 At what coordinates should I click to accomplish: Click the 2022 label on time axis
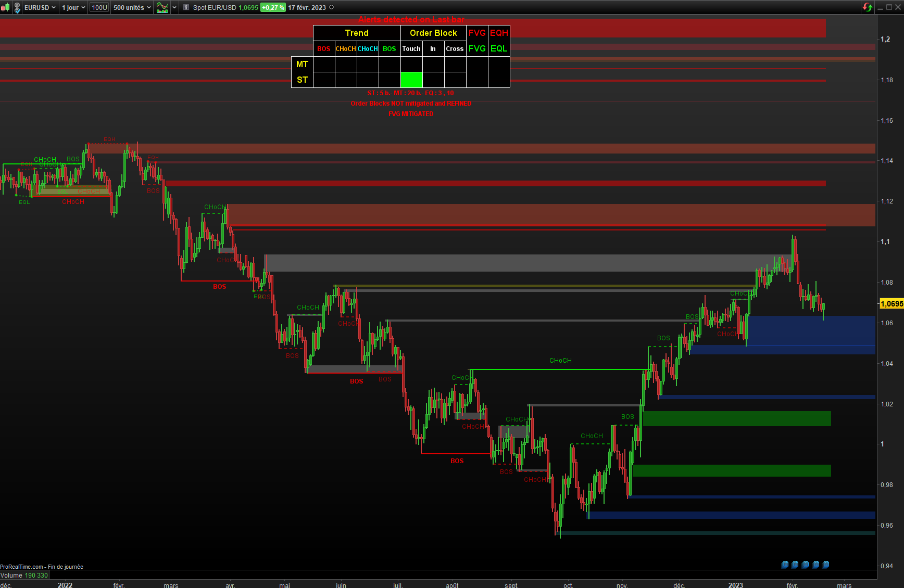(65, 585)
